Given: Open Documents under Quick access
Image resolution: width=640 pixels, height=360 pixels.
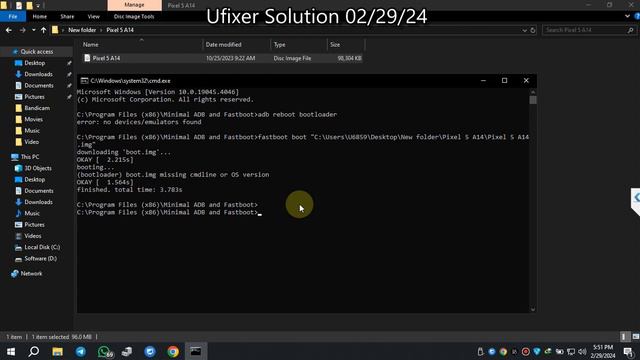Looking at the screenshot, I should [x=39, y=86].
